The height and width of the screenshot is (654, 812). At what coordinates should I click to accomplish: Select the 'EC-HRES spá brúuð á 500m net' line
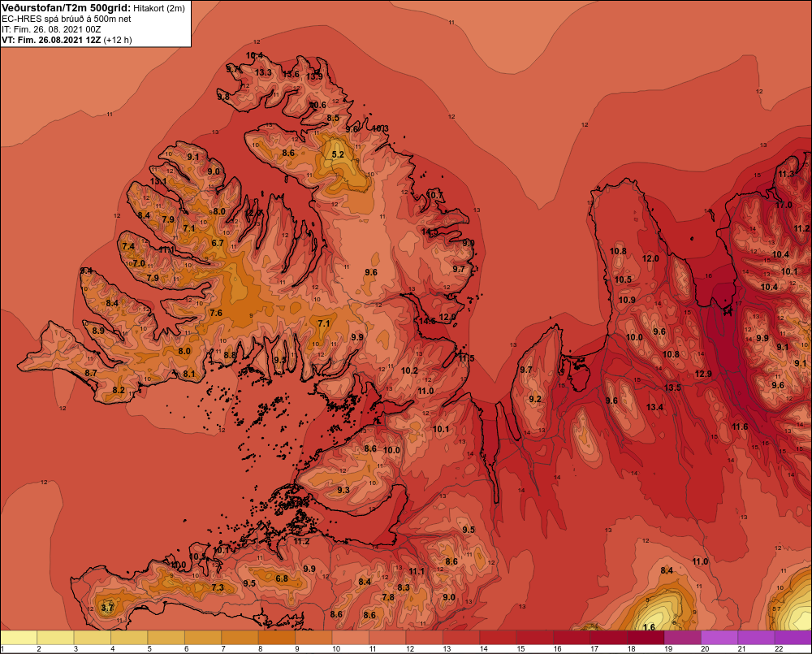tap(67, 19)
